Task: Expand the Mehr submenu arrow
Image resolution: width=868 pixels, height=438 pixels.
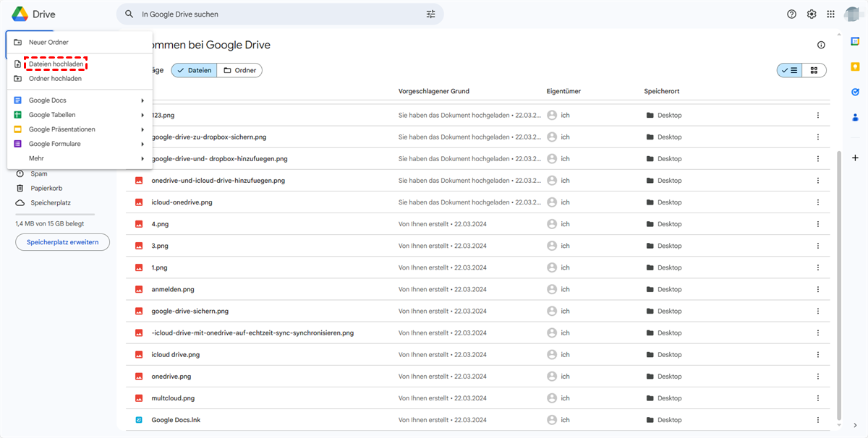Action: tap(142, 158)
